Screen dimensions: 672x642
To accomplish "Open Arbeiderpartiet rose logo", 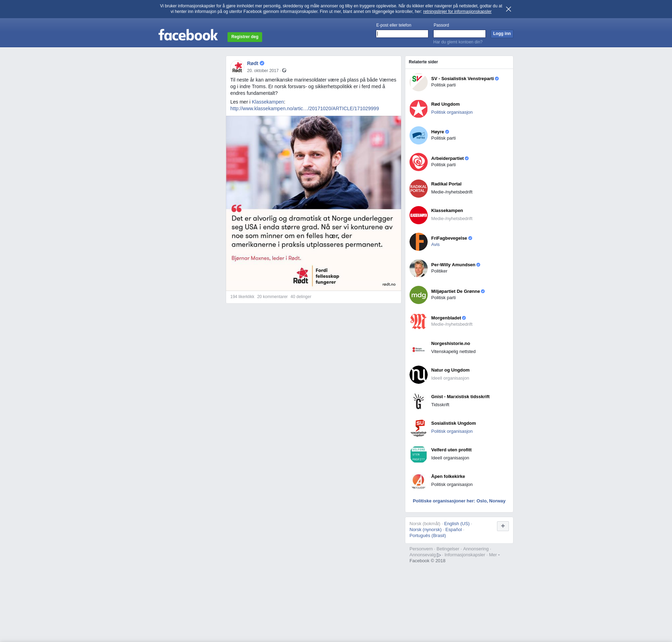I will point(419,162).
